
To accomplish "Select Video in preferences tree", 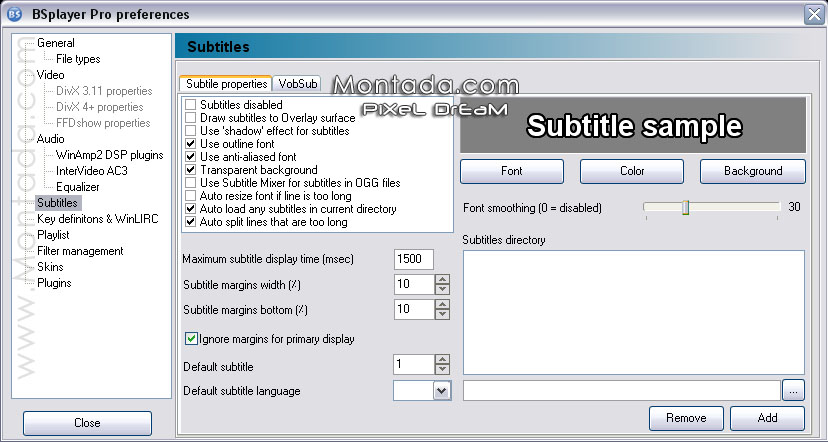I will tap(51, 75).
